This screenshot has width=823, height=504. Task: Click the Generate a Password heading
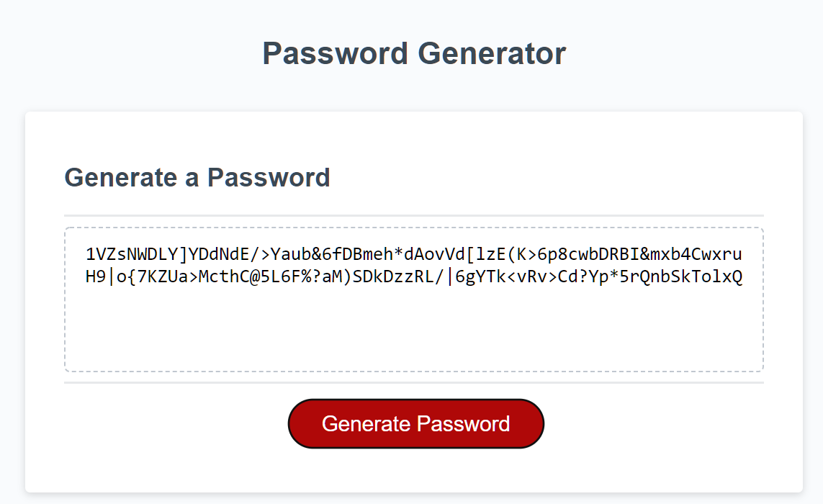[197, 177]
